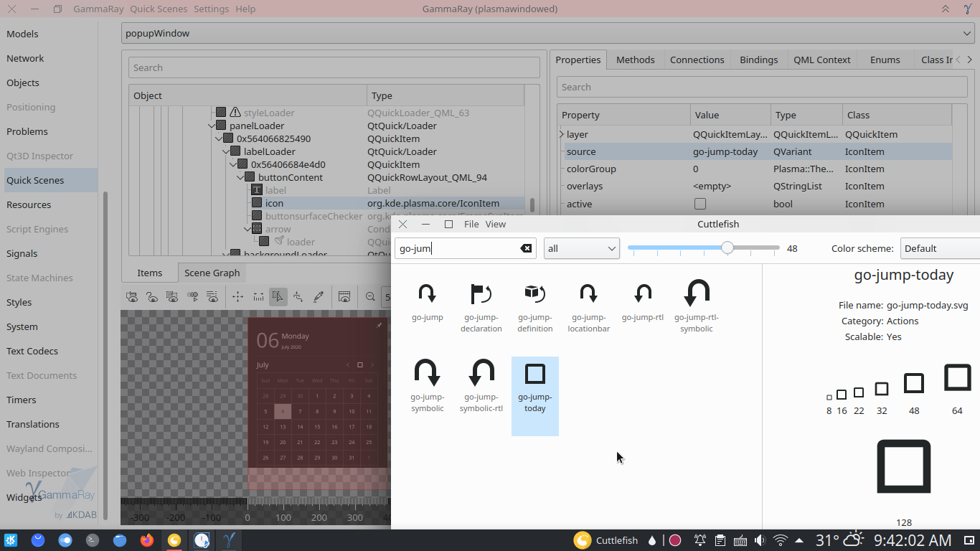Click the zoom out magnifier icon
The image size is (980, 551).
coord(370,296)
